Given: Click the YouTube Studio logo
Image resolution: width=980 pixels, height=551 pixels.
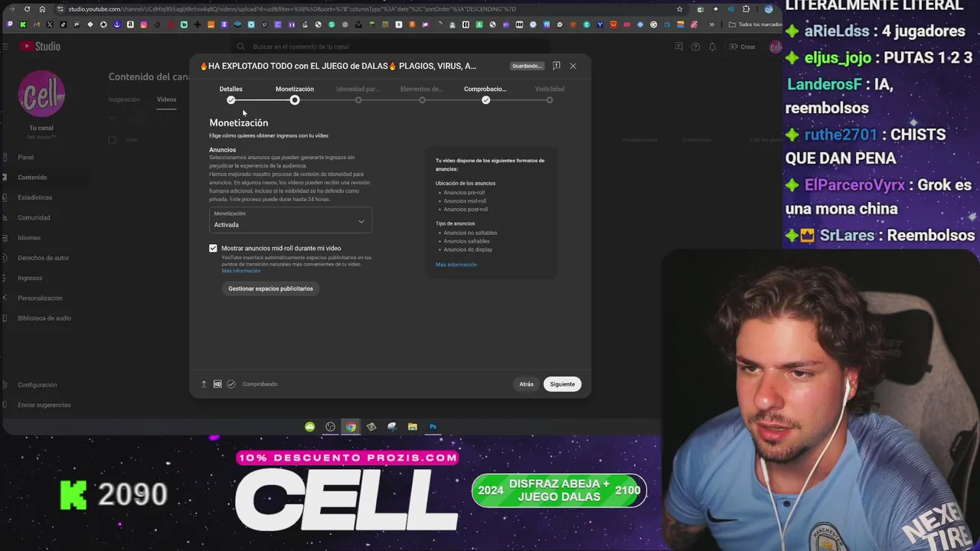Looking at the screenshot, I should pyautogui.click(x=40, y=47).
